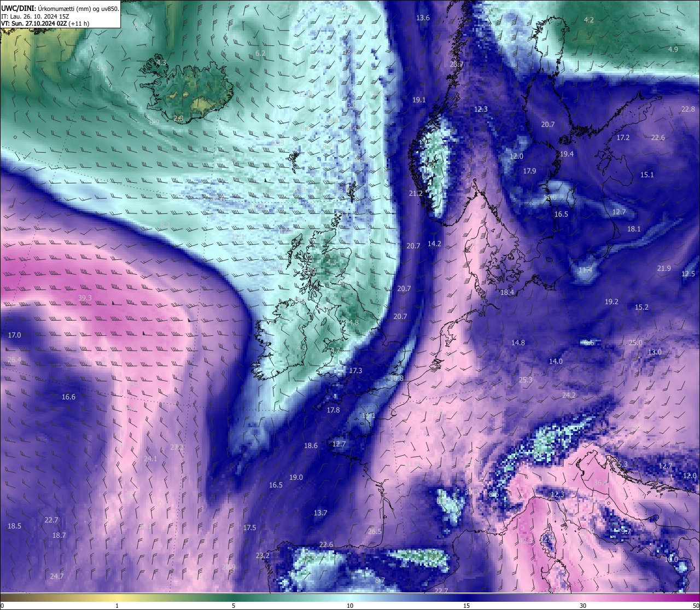700x610 pixels.
Task: Click the 19.1 value west of Norway
Action: pos(419,100)
